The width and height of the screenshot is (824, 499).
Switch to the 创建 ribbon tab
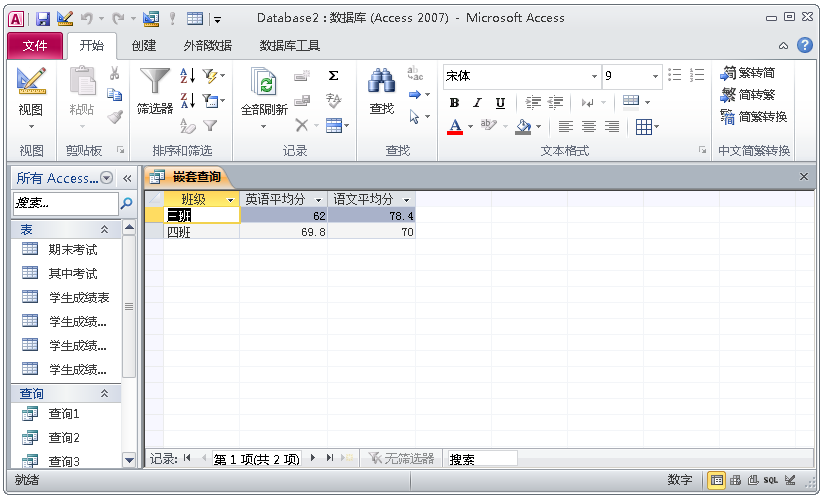point(144,46)
